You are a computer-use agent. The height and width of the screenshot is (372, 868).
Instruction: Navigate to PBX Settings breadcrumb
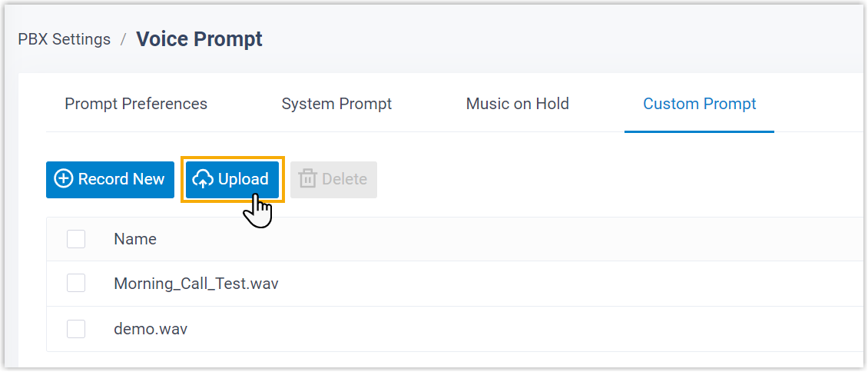(x=65, y=39)
